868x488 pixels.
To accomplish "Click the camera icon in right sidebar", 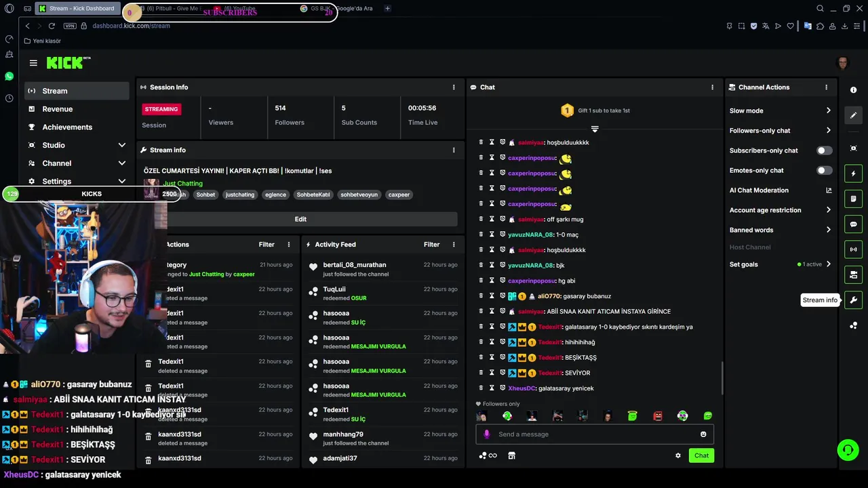I will click(x=853, y=148).
